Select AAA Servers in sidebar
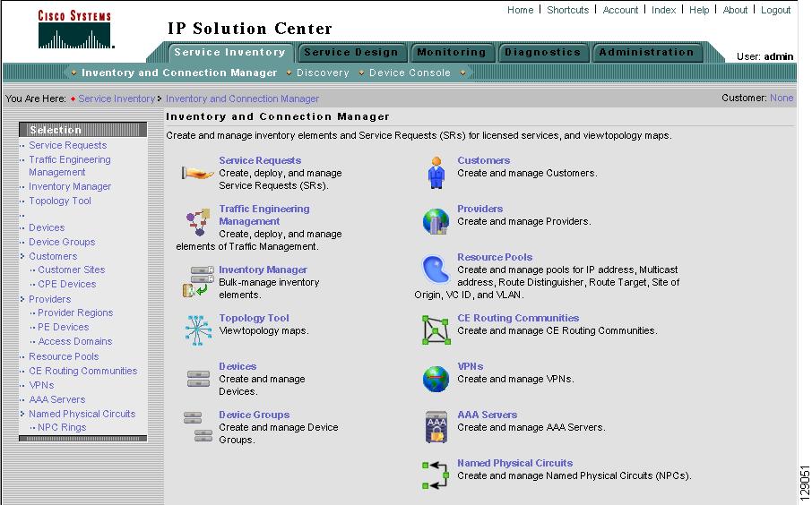 pyautogui.click(x=57, y=399)
